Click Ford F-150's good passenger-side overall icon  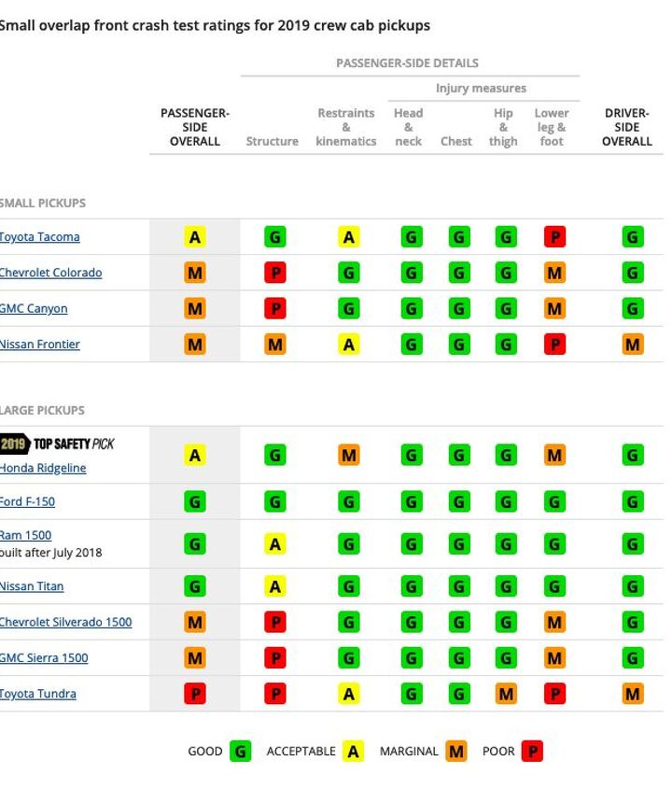[195, 502]
